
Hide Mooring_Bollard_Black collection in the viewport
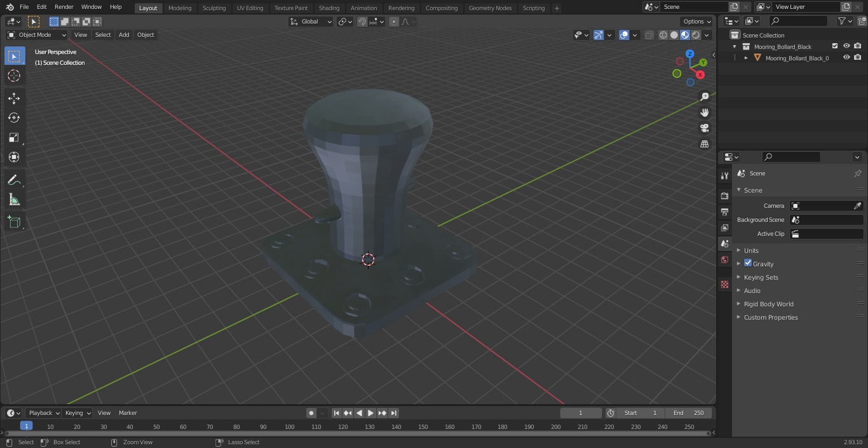click(846, 46)
